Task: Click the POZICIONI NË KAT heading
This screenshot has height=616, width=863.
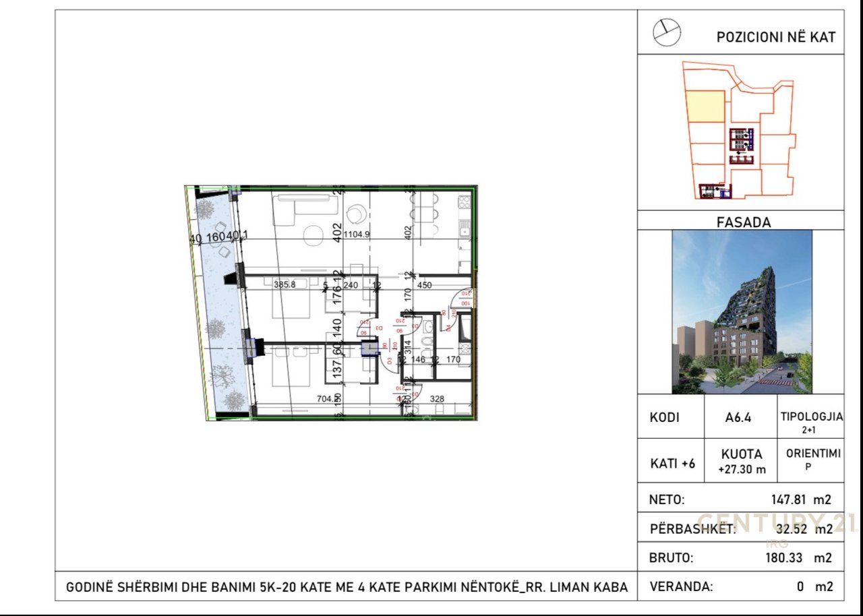Action: click(x=775, y=37)
